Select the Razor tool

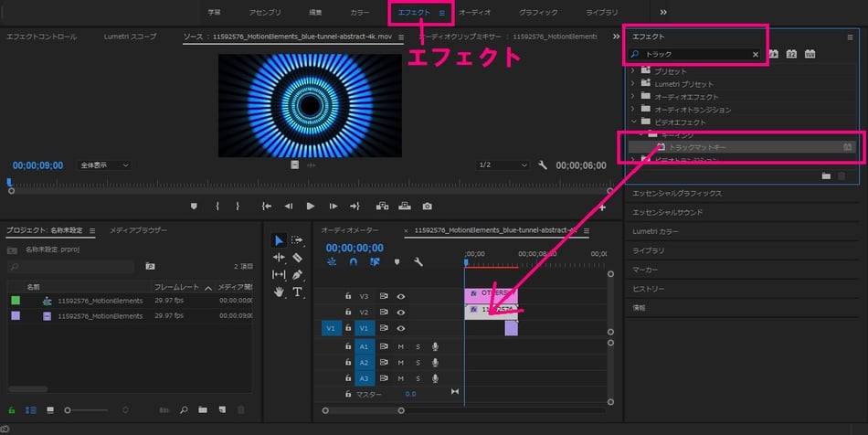[298, 258]
